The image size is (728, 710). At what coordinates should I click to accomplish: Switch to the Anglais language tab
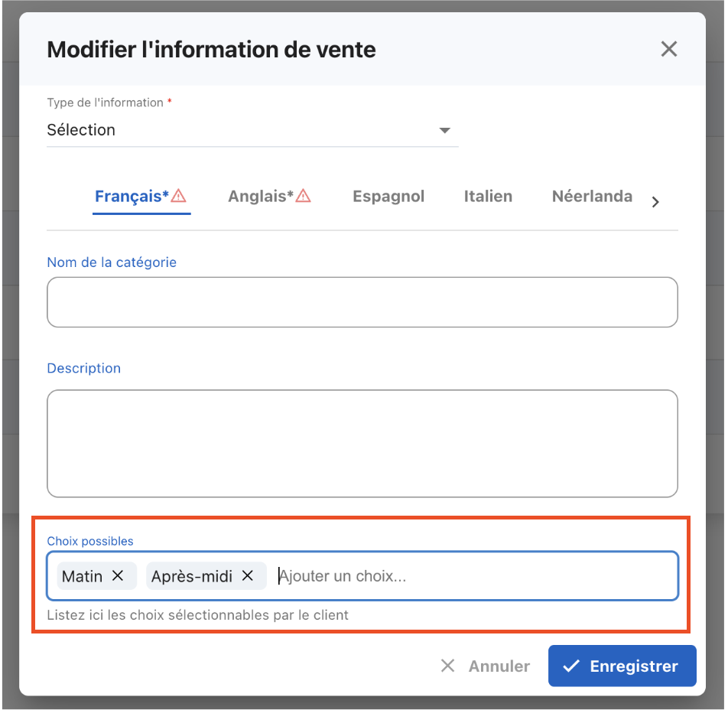[260, 197]
